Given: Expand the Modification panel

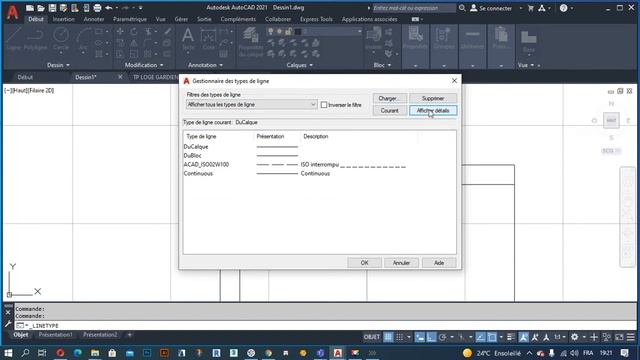Looking at the screenshot, I should (144, 65).
